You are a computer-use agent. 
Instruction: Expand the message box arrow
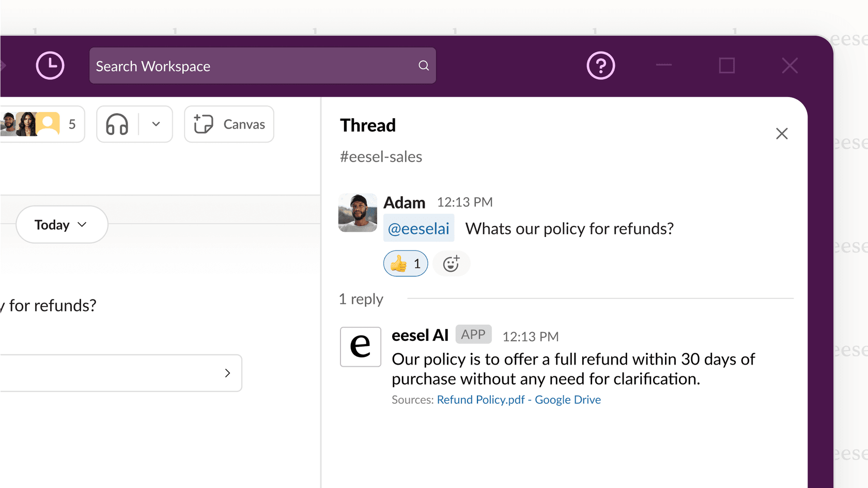(x=227, y=373)
